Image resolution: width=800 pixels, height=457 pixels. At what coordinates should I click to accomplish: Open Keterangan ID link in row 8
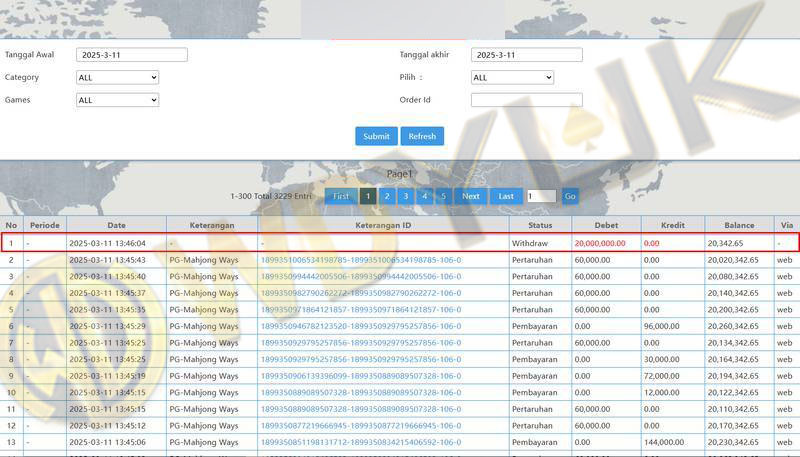(361, 360)
